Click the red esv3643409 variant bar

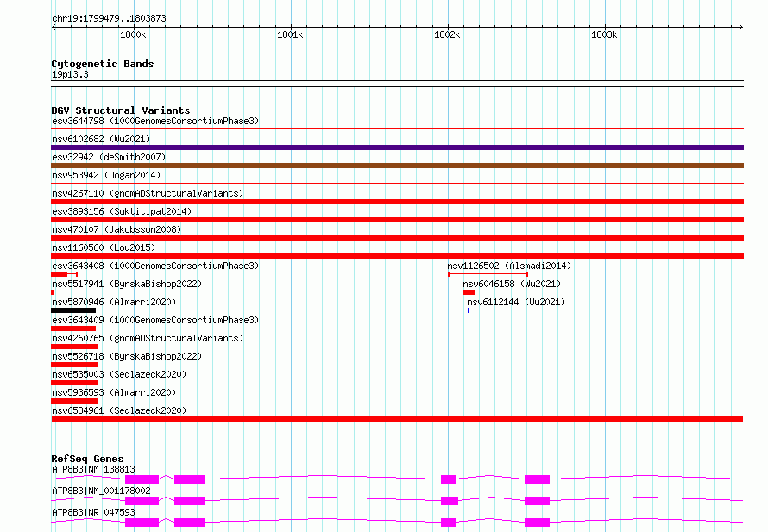pyautogui.click(x=73, y=329)
